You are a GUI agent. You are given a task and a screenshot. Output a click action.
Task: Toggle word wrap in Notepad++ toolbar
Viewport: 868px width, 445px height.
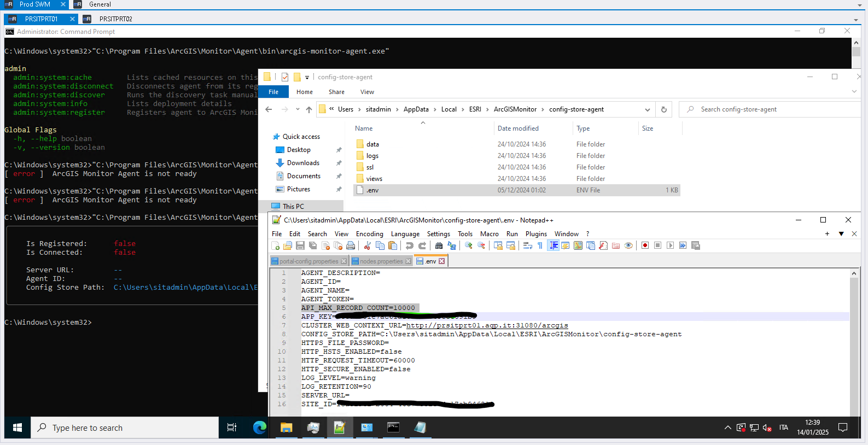click(x=528, y=246)
